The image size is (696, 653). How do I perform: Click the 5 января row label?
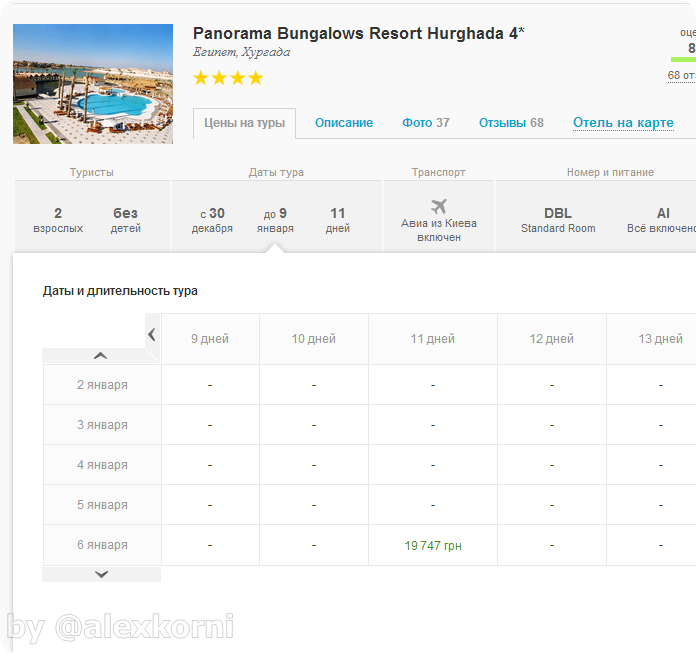coord(102,505)
